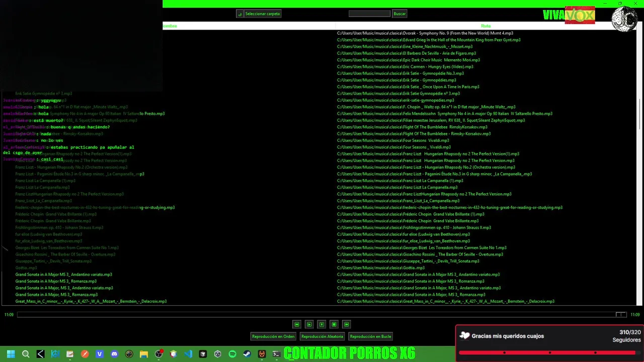The height and width of the screenshot is (362, 644).
Task: Select Erik Satie _ Once Upon A Time In Paris path
Action: [x=408, y=86]
